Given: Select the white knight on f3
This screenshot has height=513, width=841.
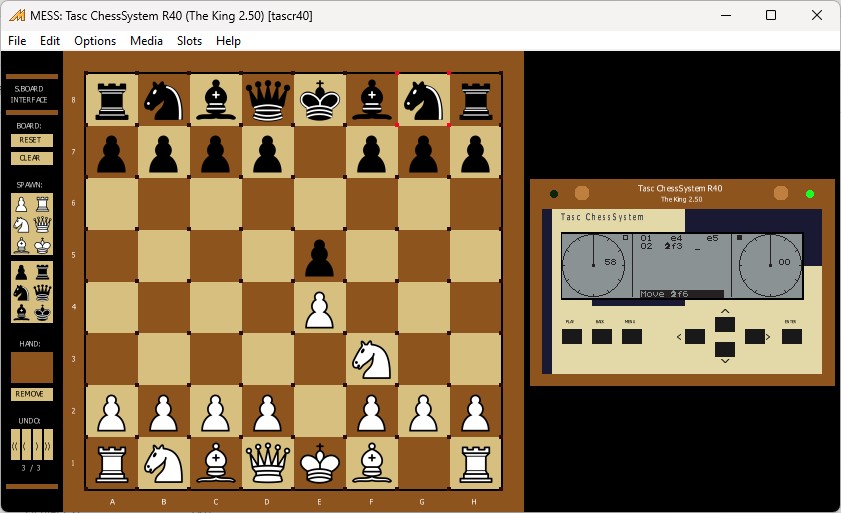Looking at the screenshot, I should (x=371, y=360).
